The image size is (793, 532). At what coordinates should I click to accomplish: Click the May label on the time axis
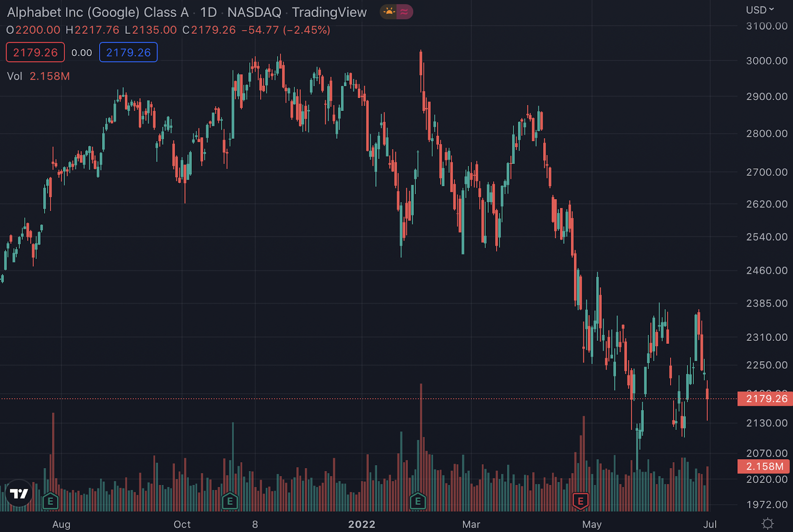point(592,524)
